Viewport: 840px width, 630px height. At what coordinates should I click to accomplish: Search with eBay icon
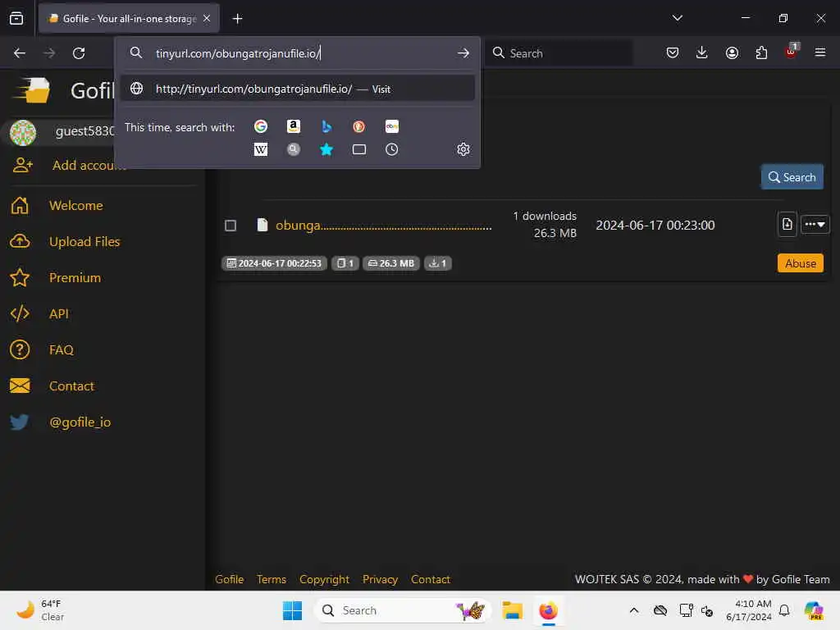(391, 126)
